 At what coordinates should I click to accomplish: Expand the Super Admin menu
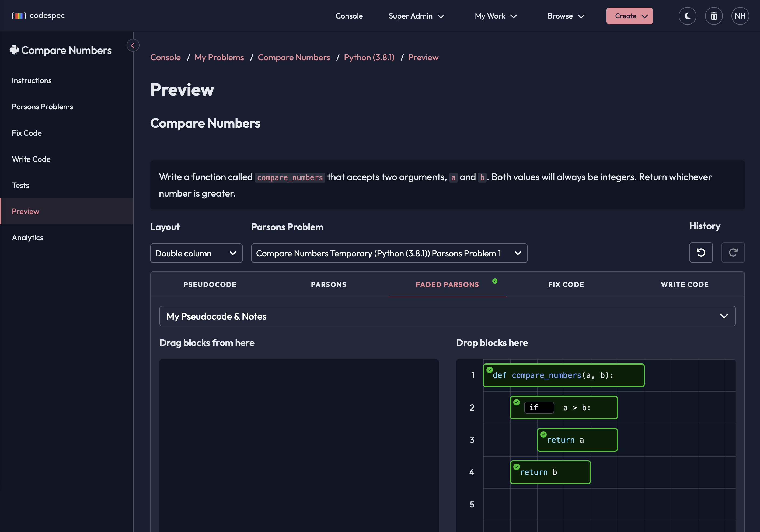pos(416,16)
